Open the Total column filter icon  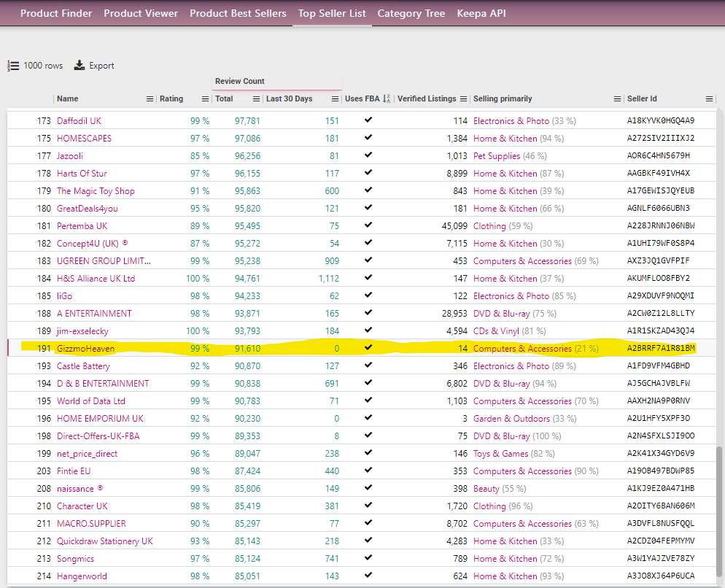pyautogui.click(x=257, y=98)
